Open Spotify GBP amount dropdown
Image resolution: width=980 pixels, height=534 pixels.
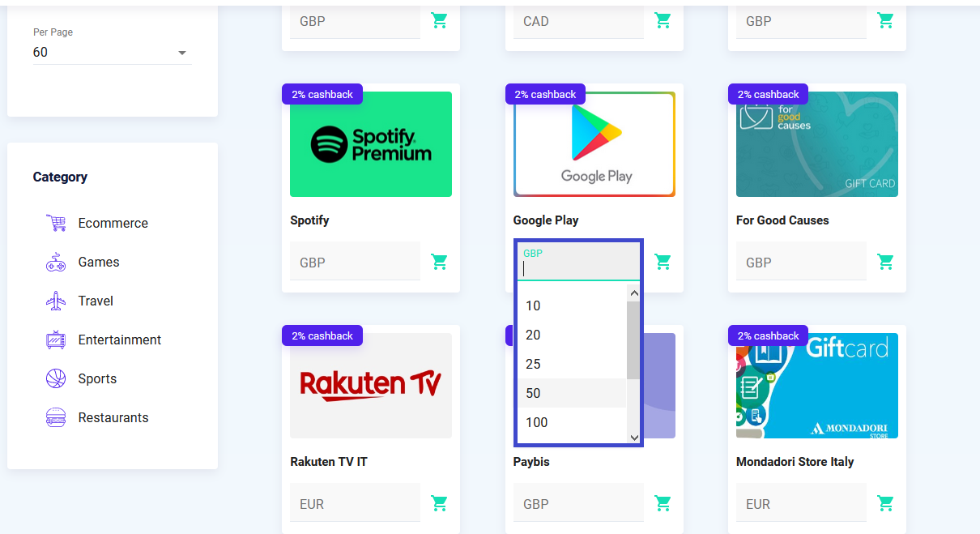355,262
